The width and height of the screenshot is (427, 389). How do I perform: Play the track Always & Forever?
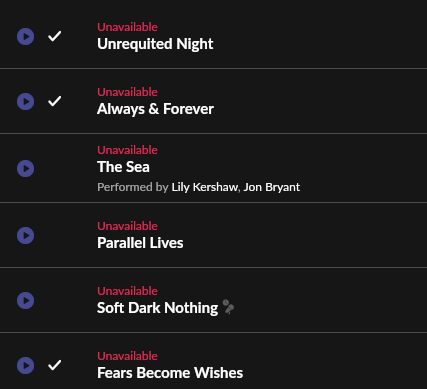(26, 101)
